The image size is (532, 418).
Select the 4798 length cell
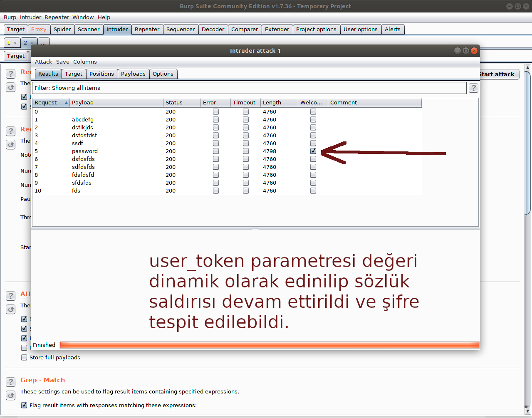tap(280, 151)
